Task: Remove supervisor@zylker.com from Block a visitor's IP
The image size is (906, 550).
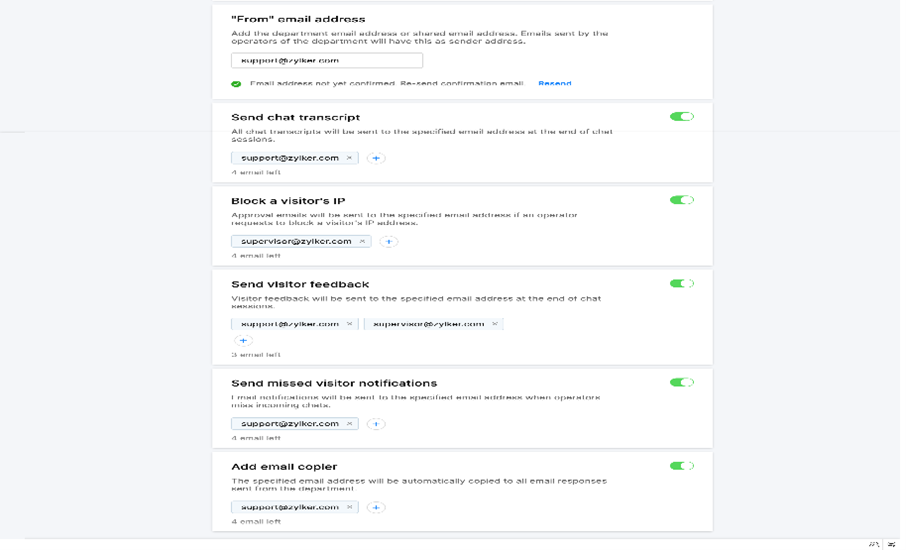Action: (362, 241)
